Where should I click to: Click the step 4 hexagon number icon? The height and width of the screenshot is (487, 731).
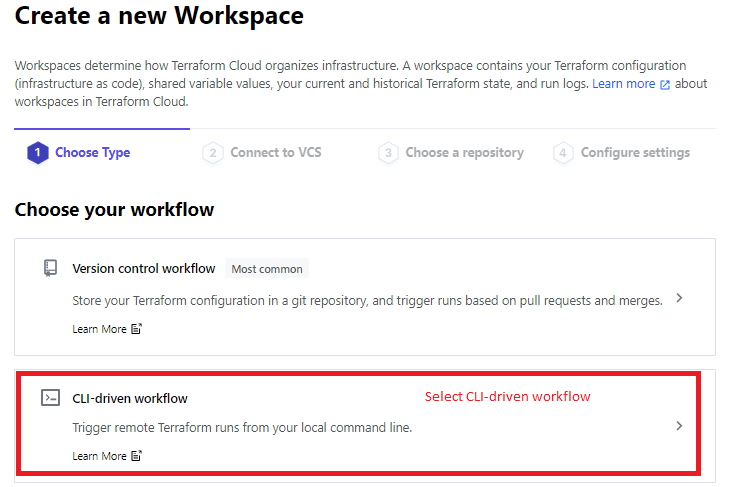pos(563,153)
